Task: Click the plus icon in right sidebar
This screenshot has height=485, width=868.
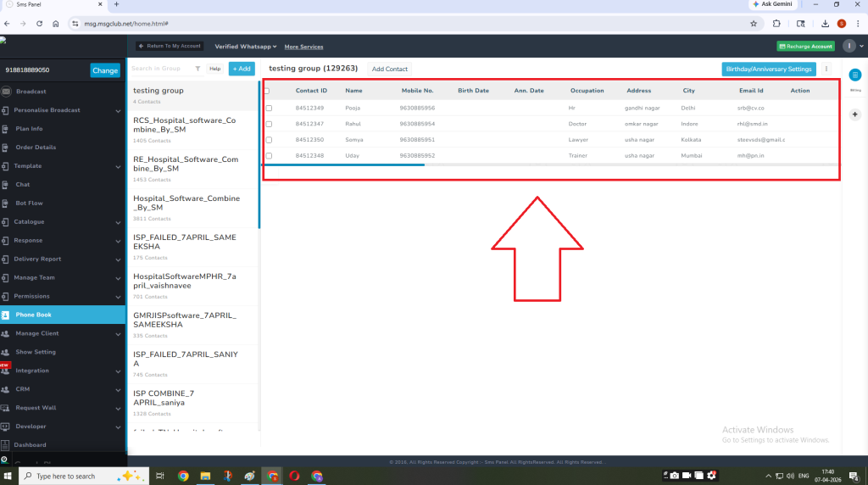Action: pos(854,114)
